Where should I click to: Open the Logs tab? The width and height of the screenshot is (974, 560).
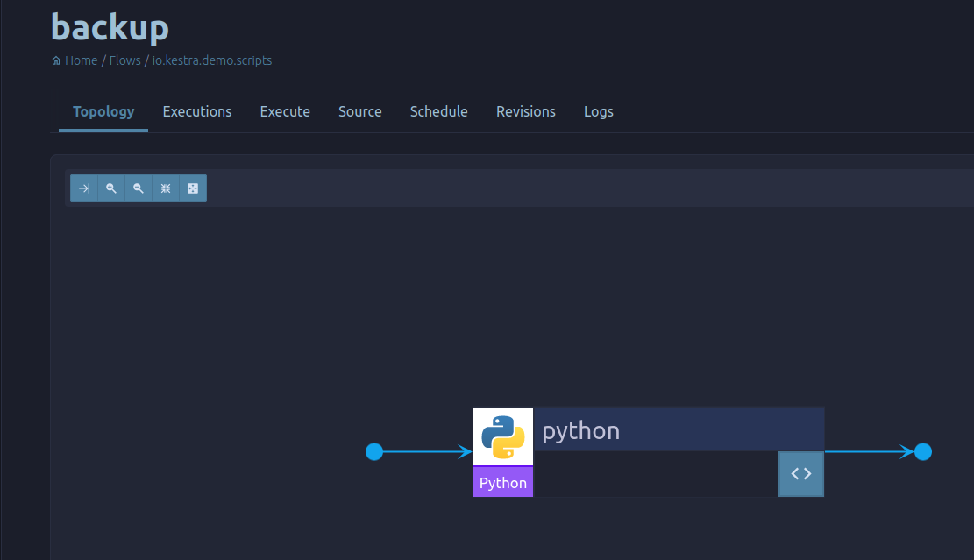point(599,112)
